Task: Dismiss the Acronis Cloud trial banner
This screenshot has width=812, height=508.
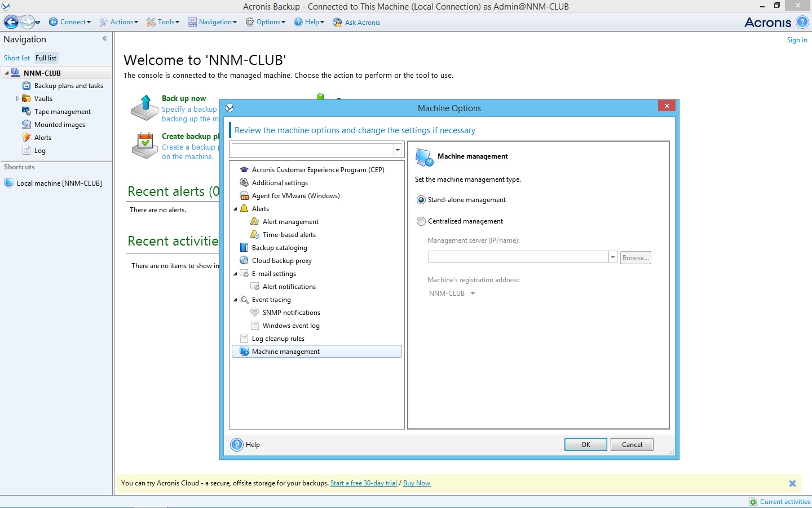Action: [x=792, y=484]
